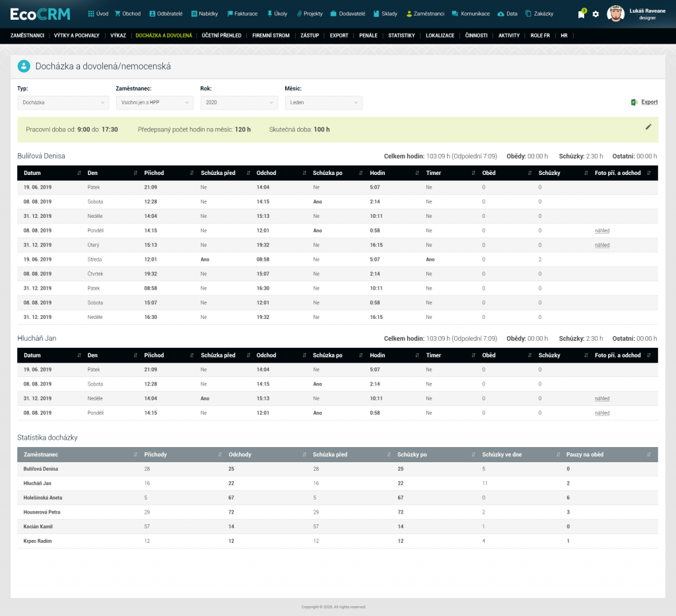Click the bookmark notifications icon
The width and height of the screenshot is (676, 616).
pos(581,14)
